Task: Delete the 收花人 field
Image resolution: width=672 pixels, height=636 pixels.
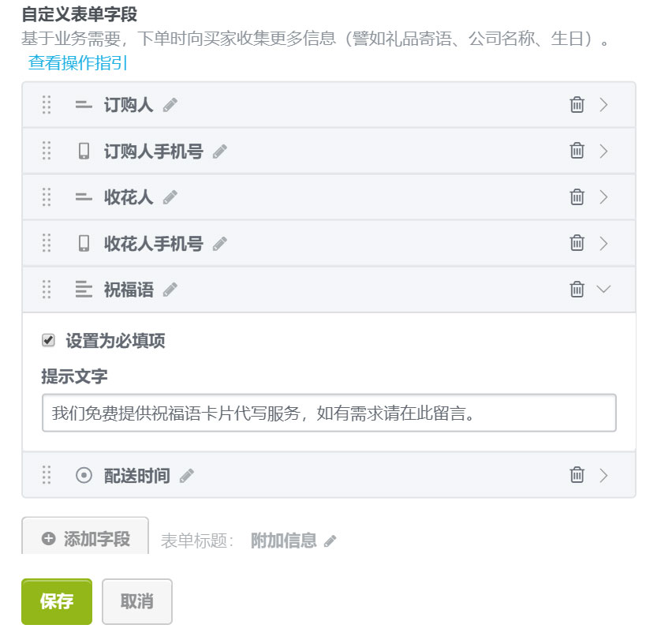Action: click(577, 197)
